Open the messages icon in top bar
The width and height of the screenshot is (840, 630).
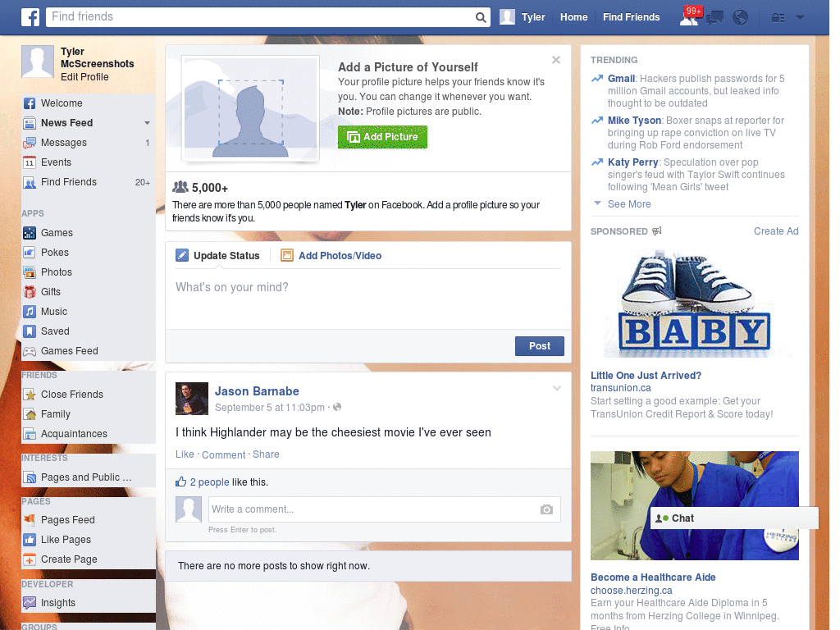pos(714,18)
